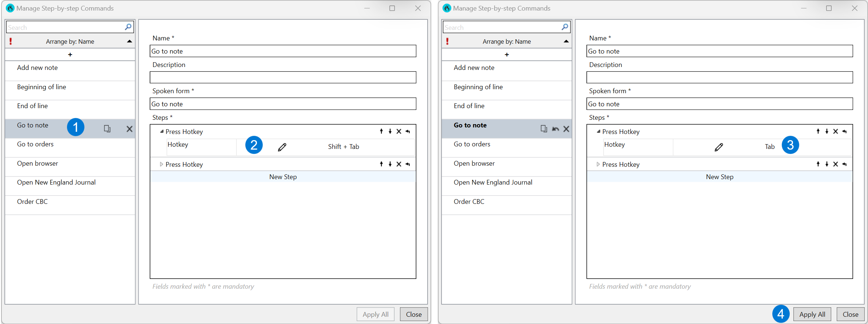868x324 pixels.
Task: Click the plus button to add a command, right window
Action: (x=507, y=55)
